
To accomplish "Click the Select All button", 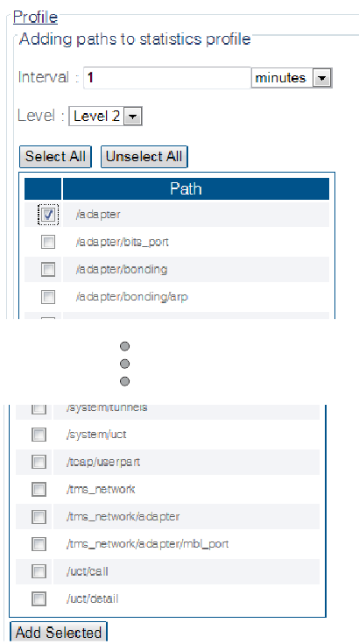I will coord(55,157).
